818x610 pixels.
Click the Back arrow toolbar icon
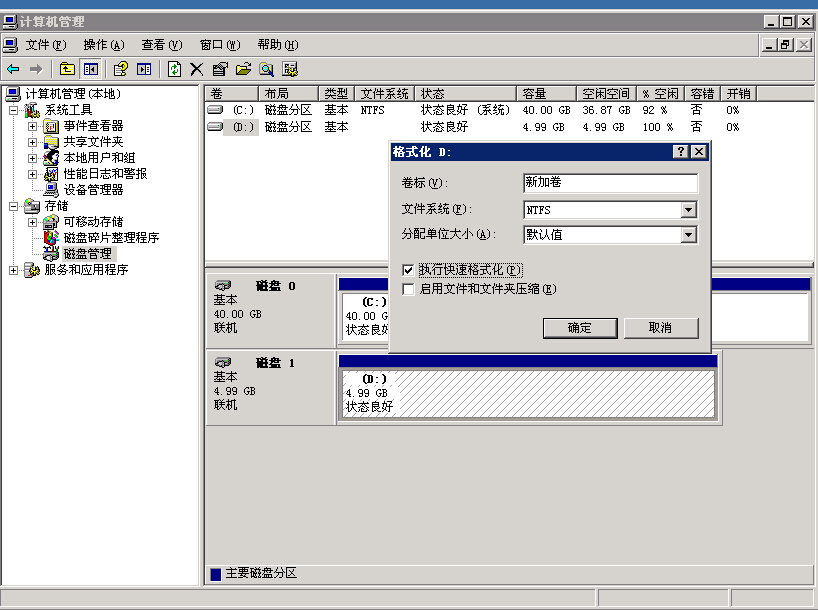(x=13, y=69)
